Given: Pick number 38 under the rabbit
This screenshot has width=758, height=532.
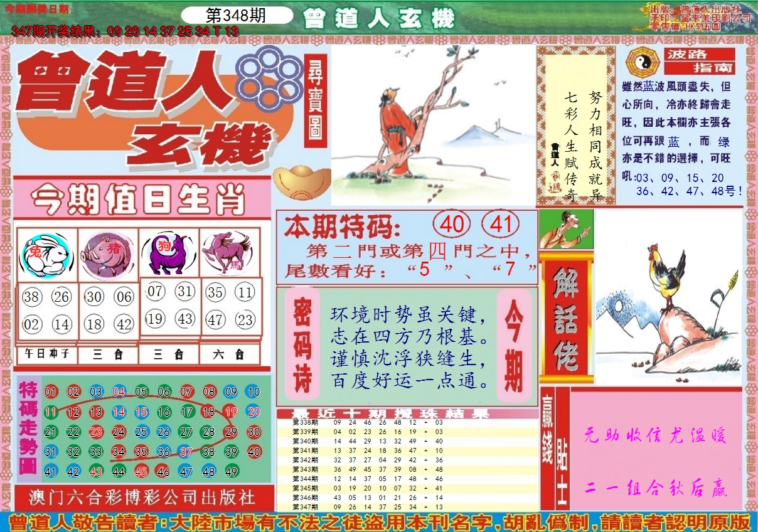Looking at the screenshot, I should point(32,297).
